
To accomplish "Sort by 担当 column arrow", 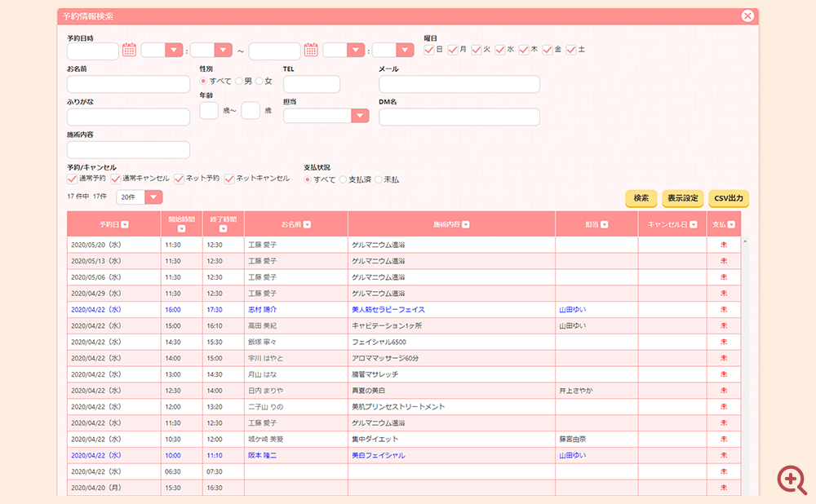I will coord(604,225).
